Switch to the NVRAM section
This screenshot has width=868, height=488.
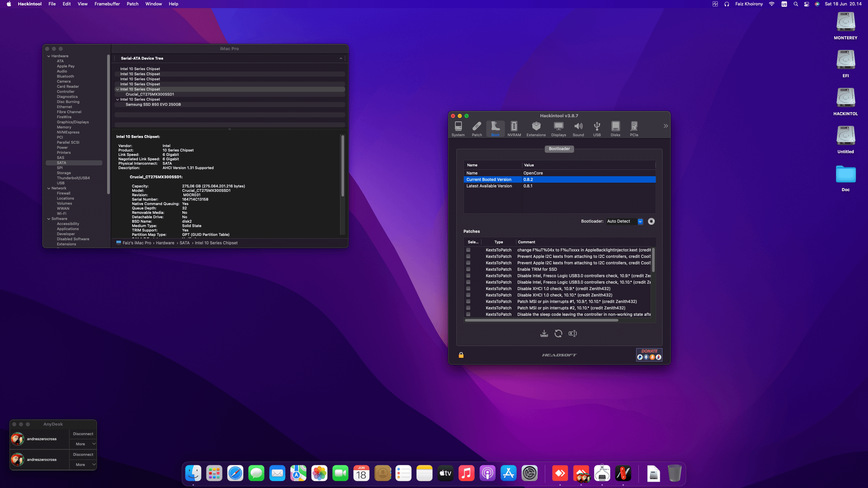click(514, 129)
